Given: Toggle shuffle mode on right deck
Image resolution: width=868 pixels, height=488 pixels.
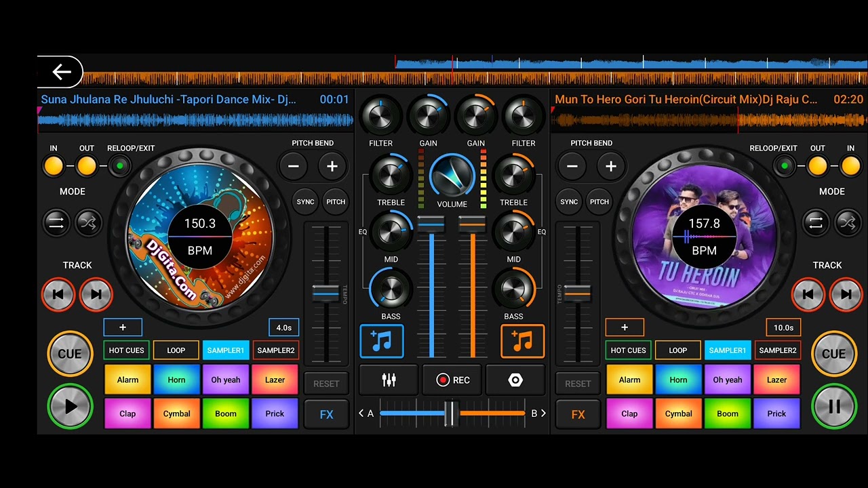Looking at the screenshot, I should point(848,222).
